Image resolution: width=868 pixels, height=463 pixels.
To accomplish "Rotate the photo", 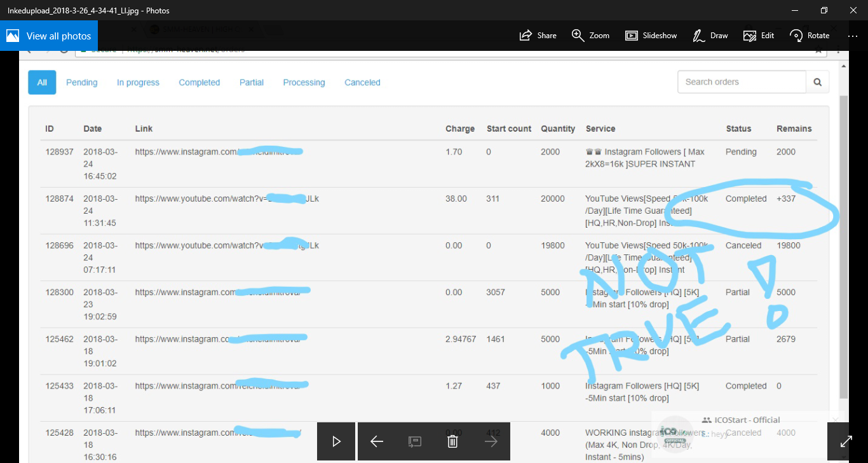I will click(810, 36).
